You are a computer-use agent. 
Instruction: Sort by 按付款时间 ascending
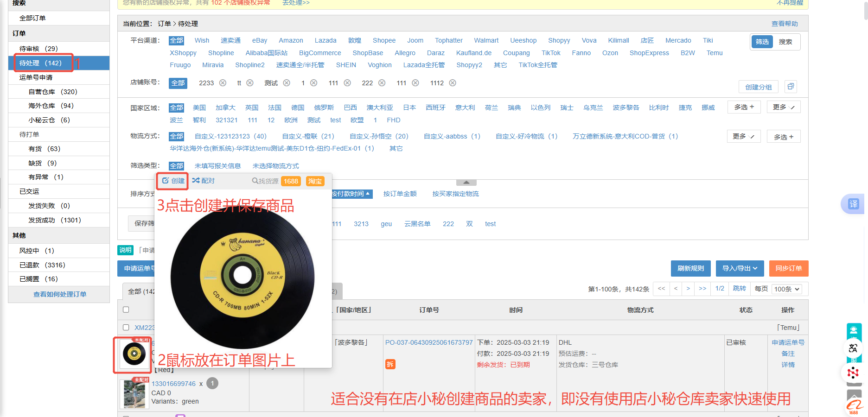click(351, 194)
